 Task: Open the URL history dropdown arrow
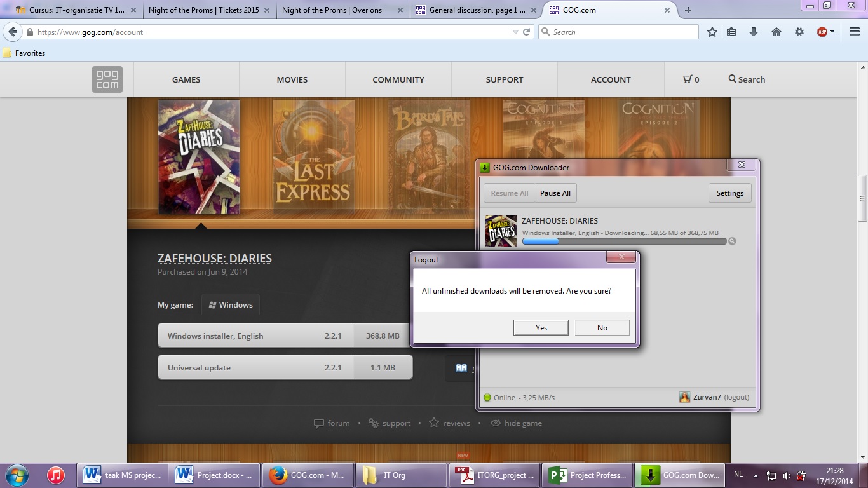[515, 32]
